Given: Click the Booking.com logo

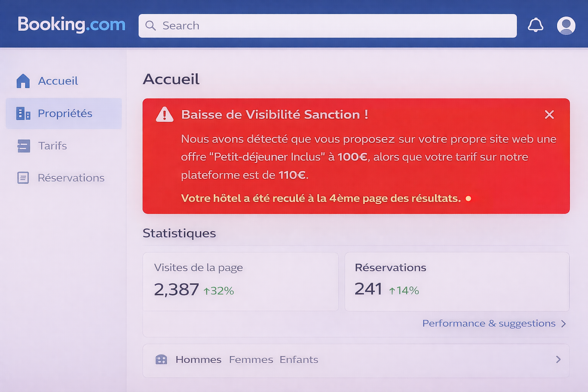Looking at the screenshot, I should 72,25.
